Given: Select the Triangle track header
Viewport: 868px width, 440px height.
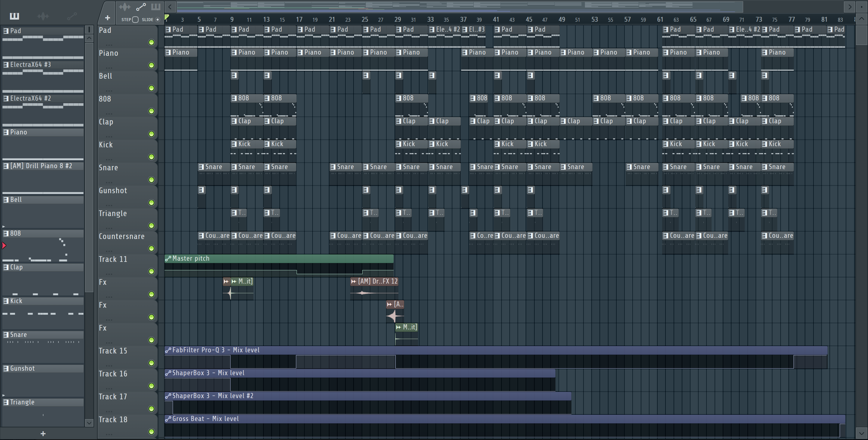Looking at the screenshot, I should 128,219.
